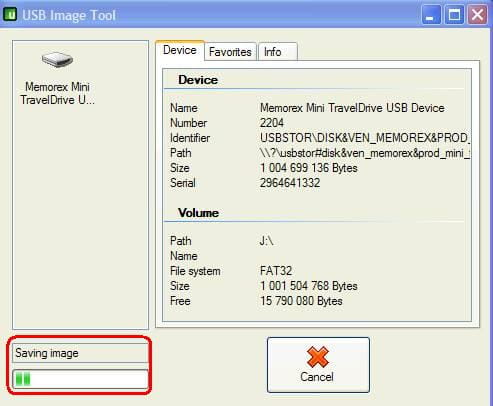The image size is (493, 406).
Task: Switch to the Favorites tab
Action: [x=230, y=52]
